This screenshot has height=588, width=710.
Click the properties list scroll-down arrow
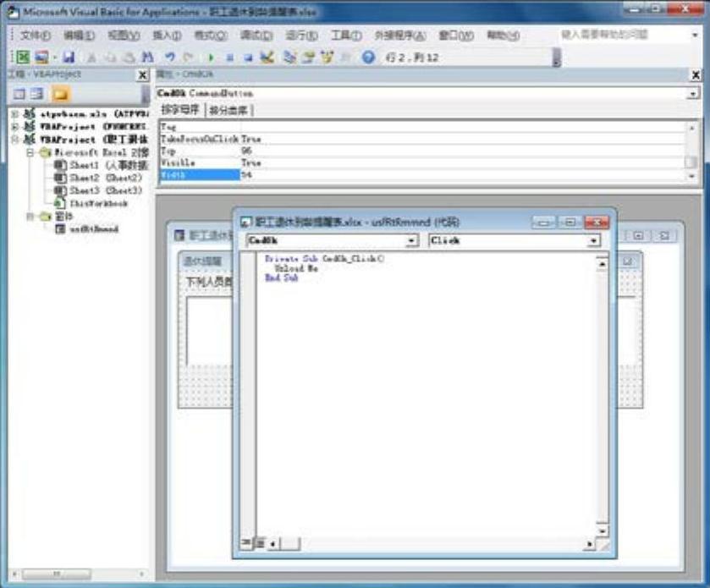tap(691, 177)
